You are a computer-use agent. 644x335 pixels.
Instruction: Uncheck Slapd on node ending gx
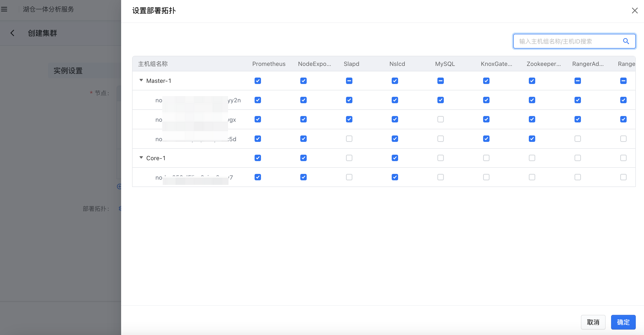(349, 119)
